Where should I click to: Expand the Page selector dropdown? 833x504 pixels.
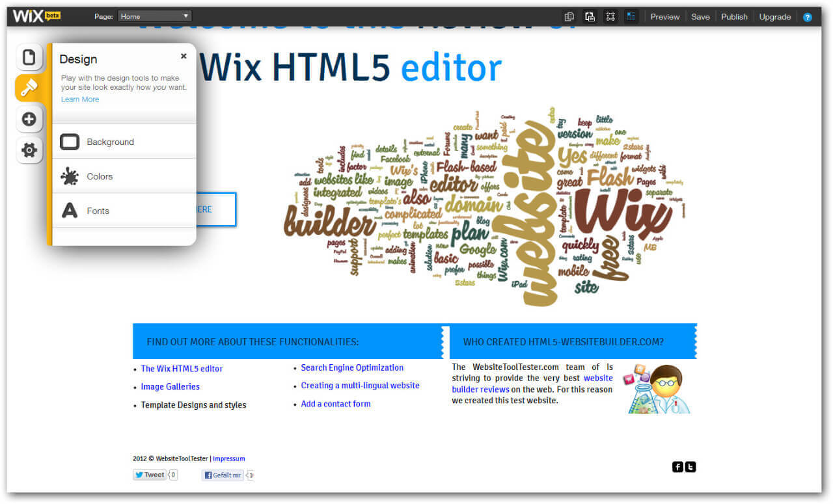[x=155, y=16]
